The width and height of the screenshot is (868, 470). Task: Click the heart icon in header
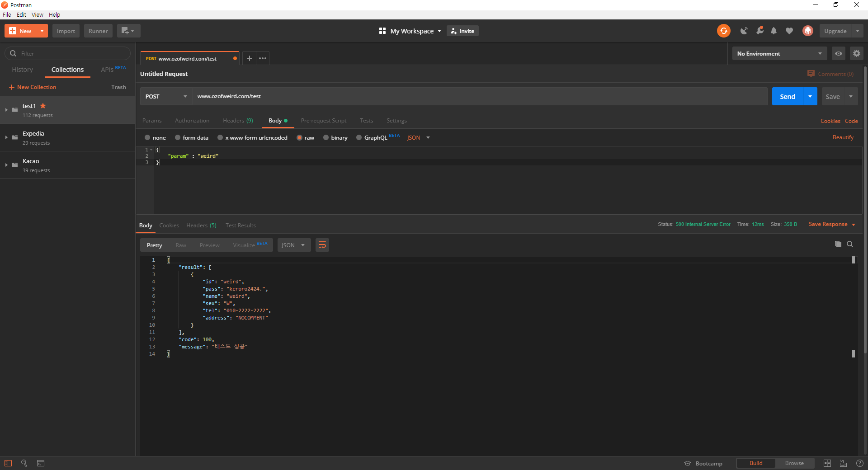(x=789, y=31)
